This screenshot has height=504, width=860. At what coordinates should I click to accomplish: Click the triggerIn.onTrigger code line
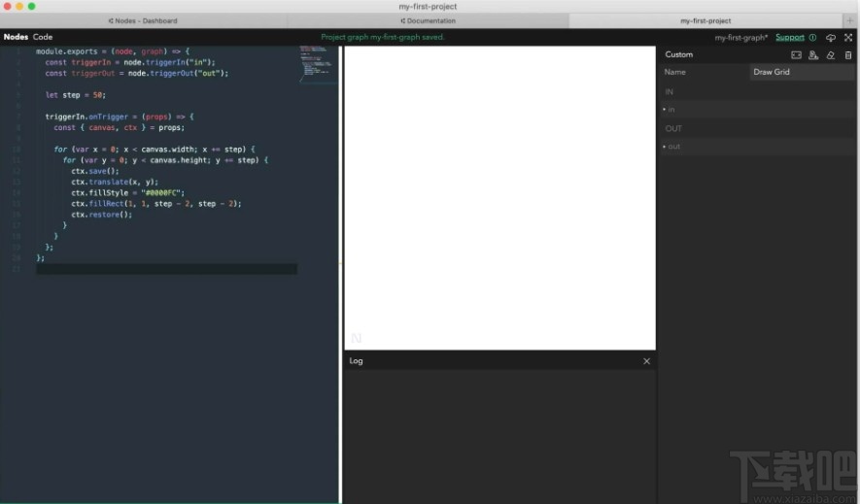119,117
